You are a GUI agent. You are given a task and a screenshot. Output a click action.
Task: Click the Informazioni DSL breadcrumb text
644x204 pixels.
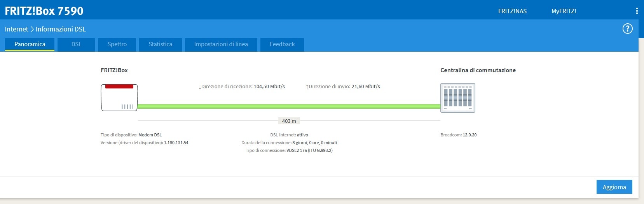tap(61, 29)
